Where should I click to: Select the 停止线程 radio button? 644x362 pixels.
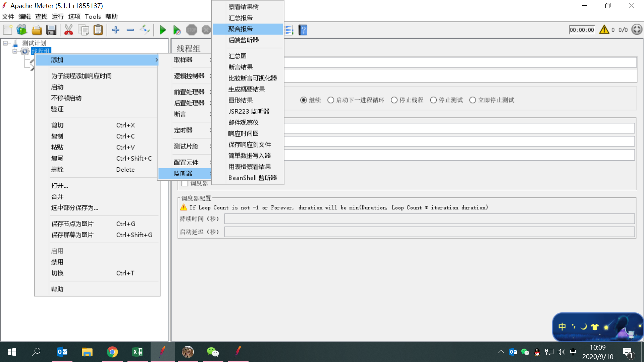tap(394, 100)
